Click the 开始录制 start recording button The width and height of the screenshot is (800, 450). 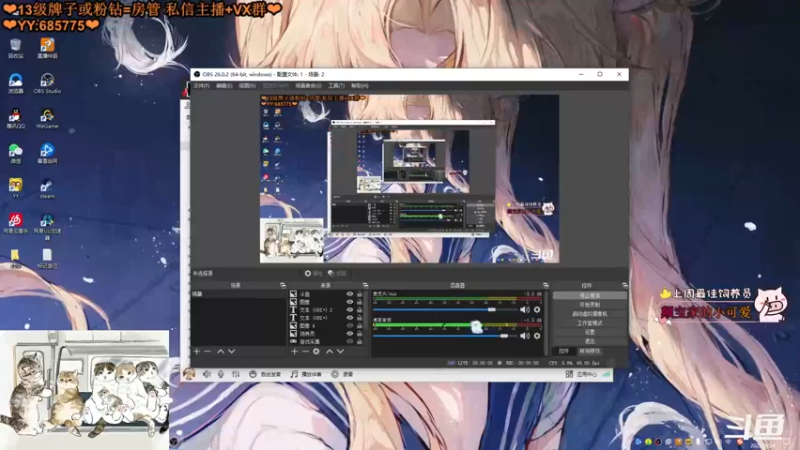pos(590,305)
